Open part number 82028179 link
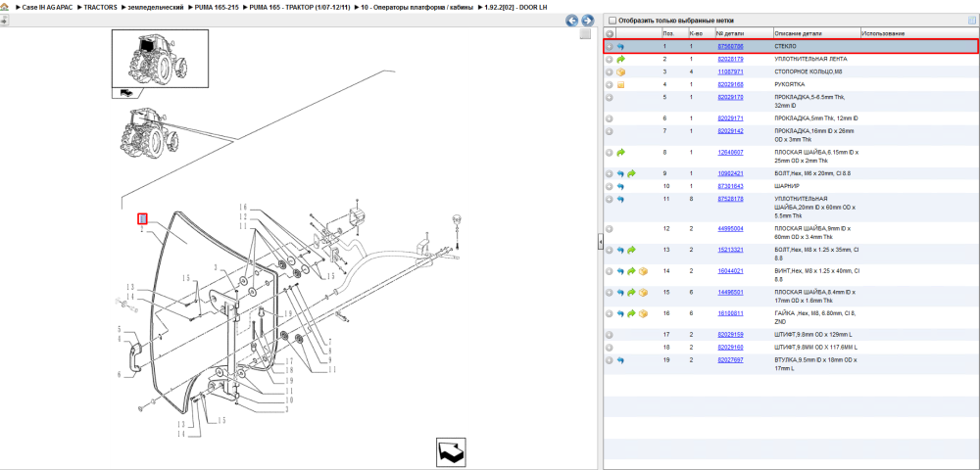 pos(730,60)
